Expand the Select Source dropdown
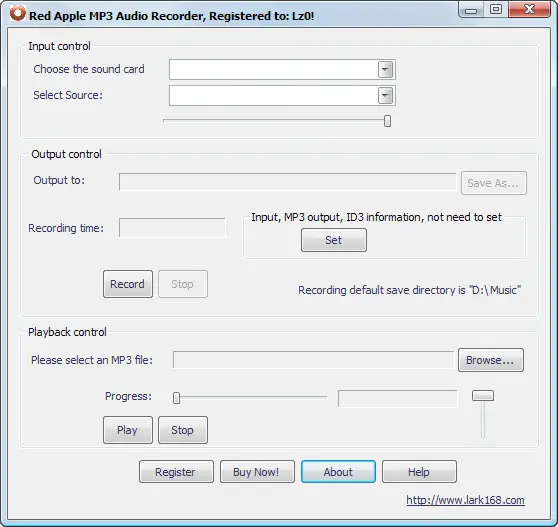Viewport: 558px width, 527px height. coord(385,95)
